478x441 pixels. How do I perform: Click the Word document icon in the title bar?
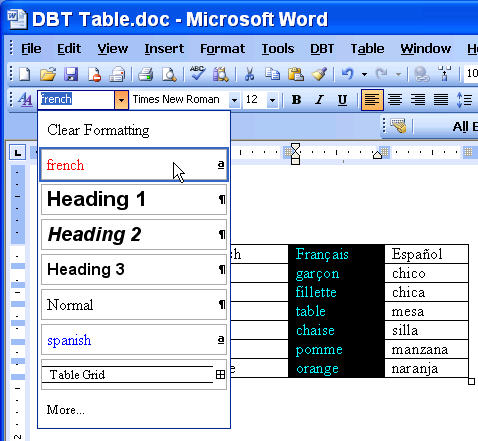click(17, 19)
